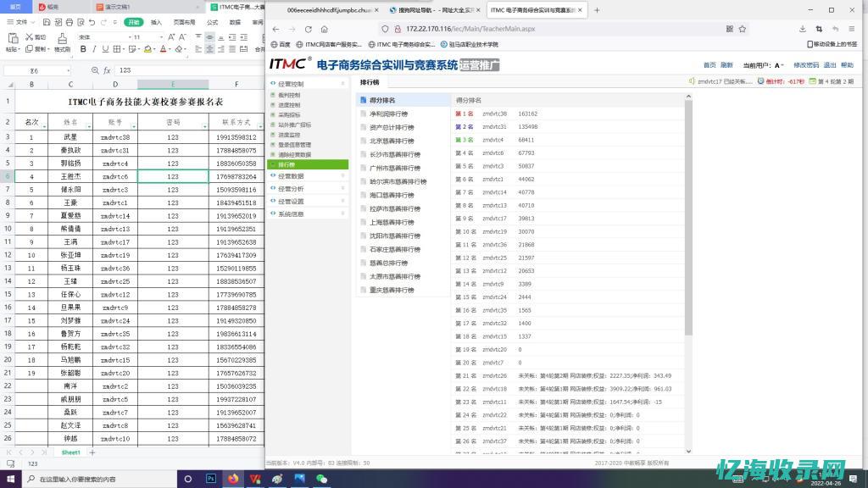Select the font color tool
Image resolution: width=868 pixels, height=488 pixels.
tap(163, 48)
